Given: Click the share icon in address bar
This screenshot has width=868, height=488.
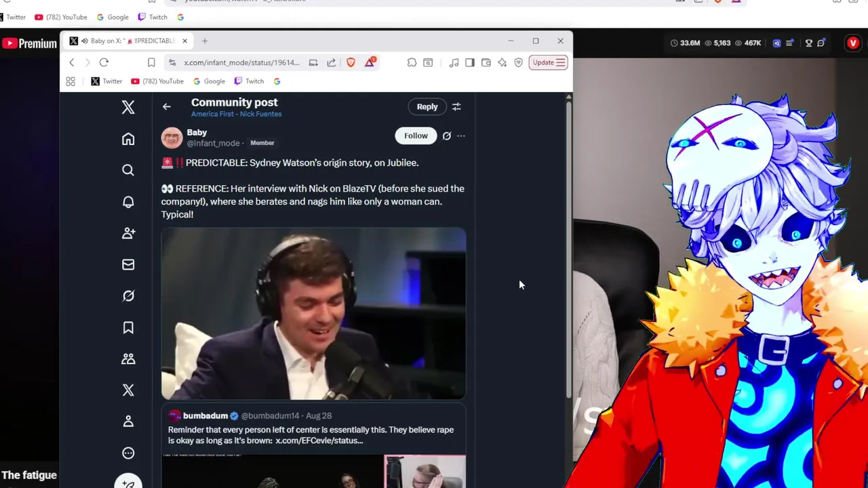Looking at the screenshot, I should pos(331,62).
